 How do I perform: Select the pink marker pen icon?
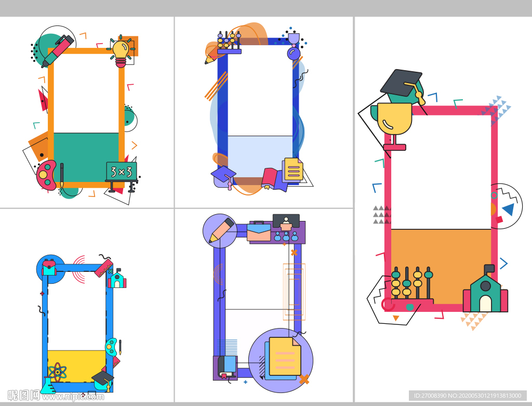57,51
